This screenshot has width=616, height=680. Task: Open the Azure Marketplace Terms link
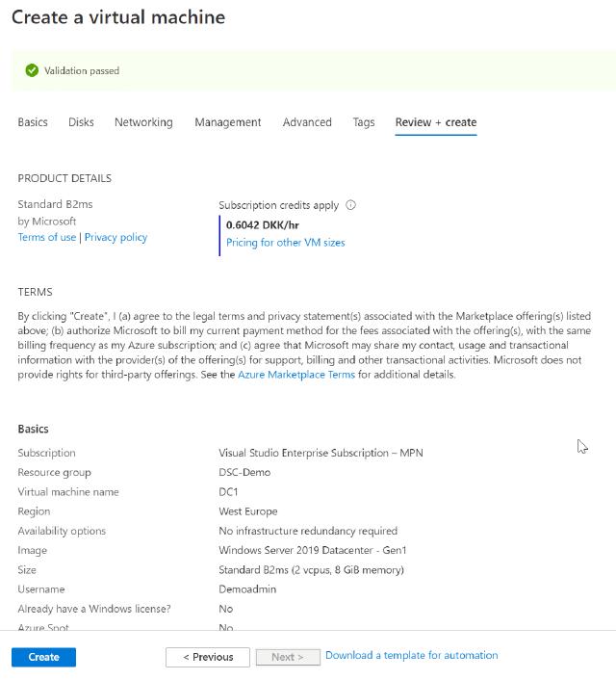296,375
